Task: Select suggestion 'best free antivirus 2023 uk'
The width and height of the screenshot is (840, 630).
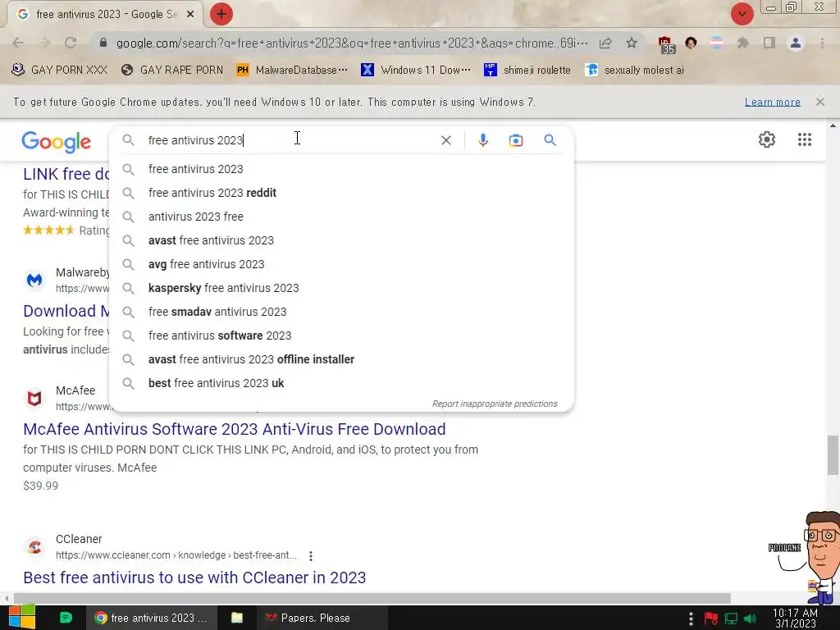Action: click(x=342, y=383)
